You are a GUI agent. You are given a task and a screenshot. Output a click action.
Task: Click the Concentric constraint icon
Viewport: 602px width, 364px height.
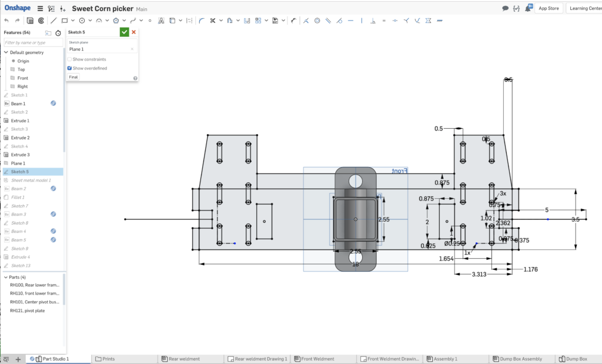click(x=317, y=21)
